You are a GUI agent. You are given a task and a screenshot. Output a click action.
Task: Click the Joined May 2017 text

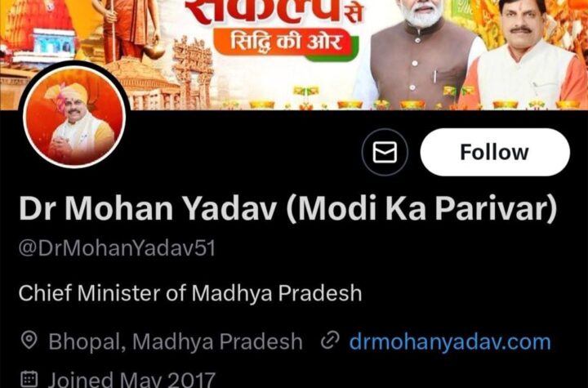click(x=131, y=379)
